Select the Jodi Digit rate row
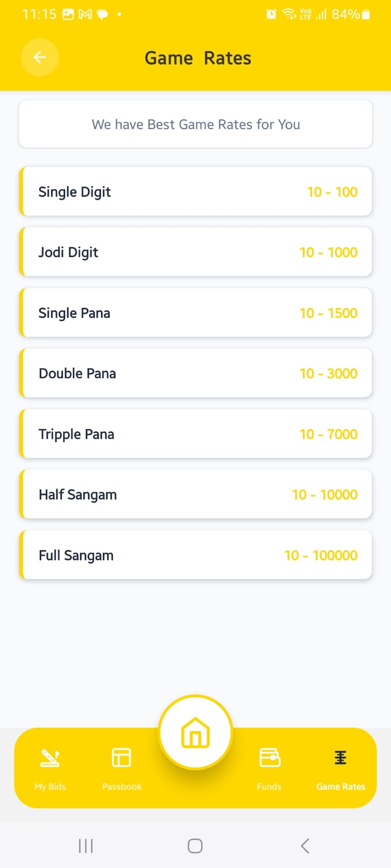 pyautogui.click(x=195, y=252)
